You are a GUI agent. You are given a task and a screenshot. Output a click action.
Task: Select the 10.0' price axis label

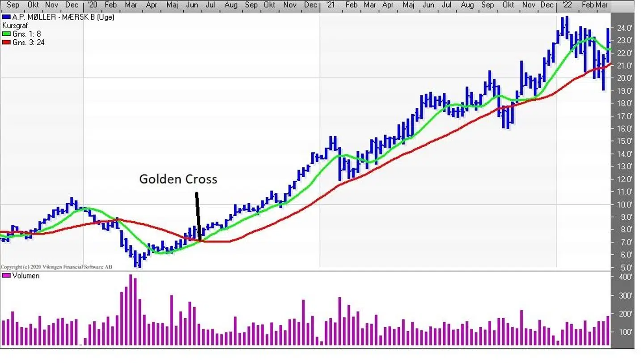(625, 205)
